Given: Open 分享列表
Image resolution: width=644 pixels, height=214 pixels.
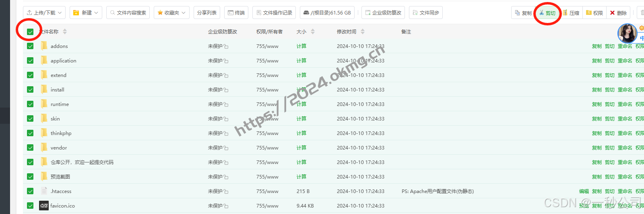Looking at the screenshot, I should pyautogui.click(x=207, y=12).
